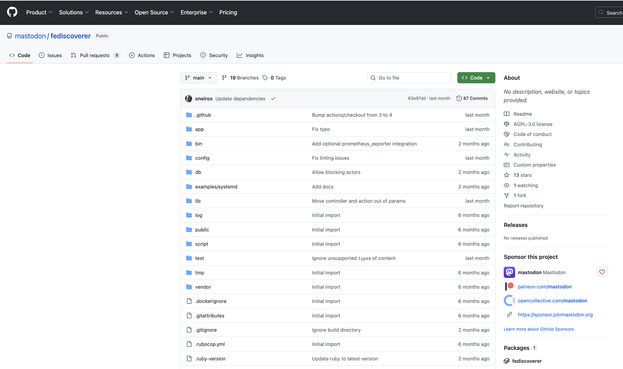Click the test folder icon
Image resolution: width=623 pixels, height=369 pixels.
[189, 258]
